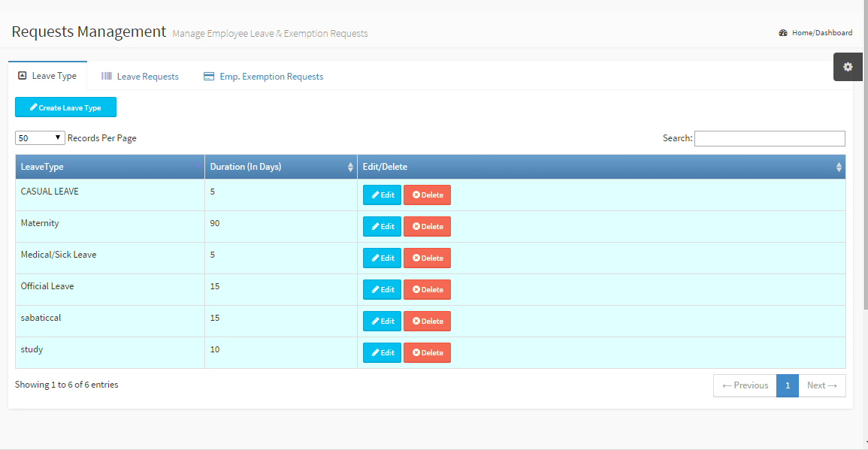Screen dimensions: 868x450
Task: Edit the CASUAL LEAVE entry
Action: coord(382,195)
